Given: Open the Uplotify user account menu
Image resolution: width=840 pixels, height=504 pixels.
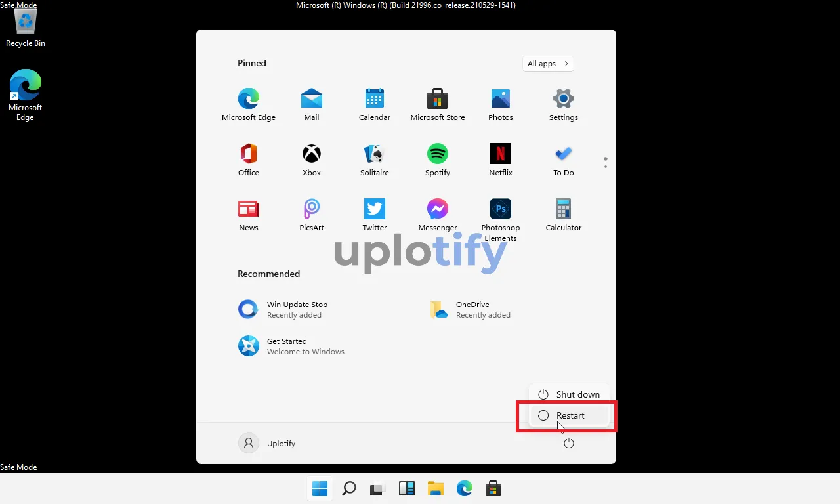Looking at the screenshot, I should [267, 444].
